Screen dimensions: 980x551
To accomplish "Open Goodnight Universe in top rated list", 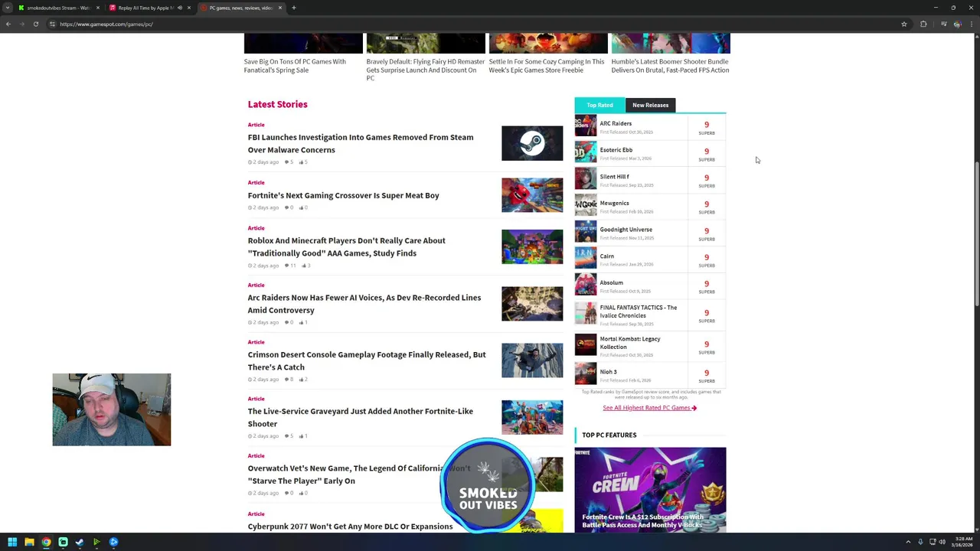I will 626,230.
